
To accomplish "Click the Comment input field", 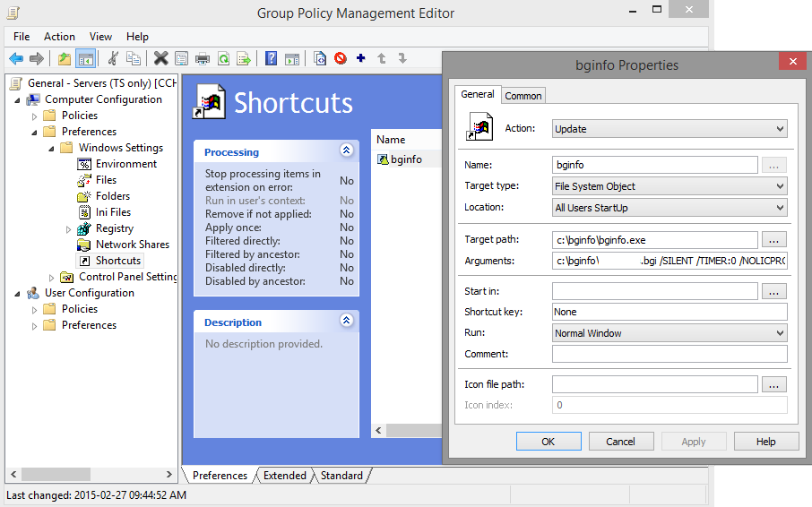I will (x=669, y=354).
